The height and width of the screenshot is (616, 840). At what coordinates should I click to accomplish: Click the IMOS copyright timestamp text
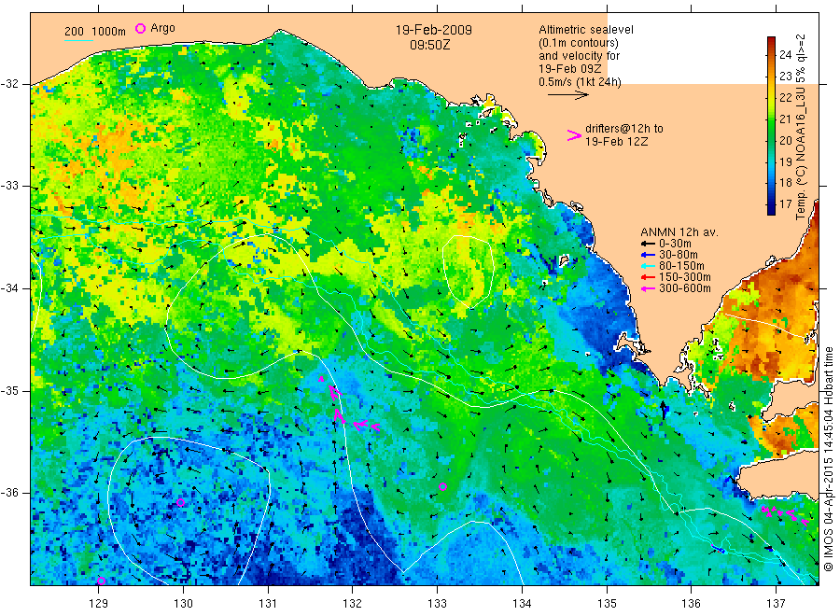click(x=829, y=458)
